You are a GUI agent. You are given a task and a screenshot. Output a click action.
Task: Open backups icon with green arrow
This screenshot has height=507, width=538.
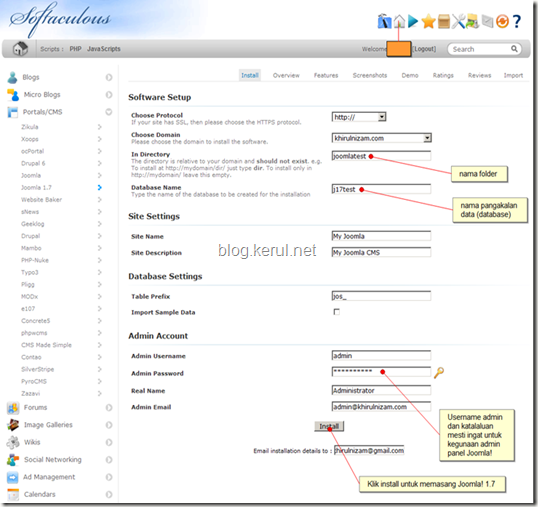click(472, 22)
